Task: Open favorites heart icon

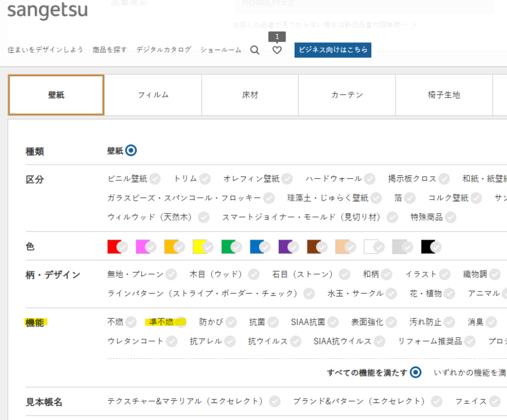Action: tap(277, 50)
